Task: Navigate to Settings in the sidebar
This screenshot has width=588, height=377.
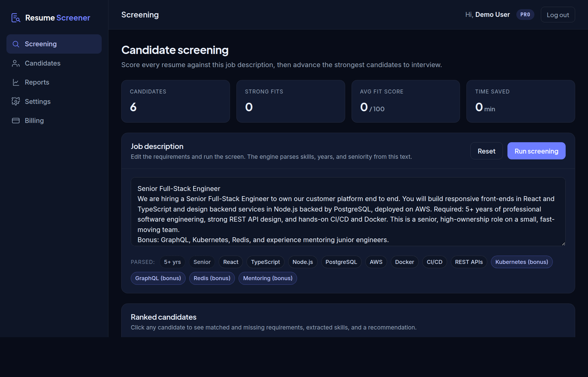Action: click(54, 101)
